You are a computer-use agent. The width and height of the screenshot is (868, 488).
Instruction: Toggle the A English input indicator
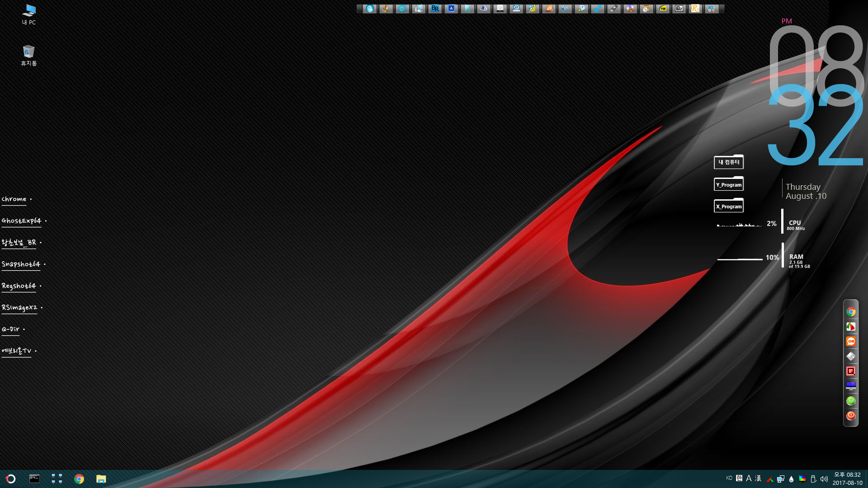point(749,478)
